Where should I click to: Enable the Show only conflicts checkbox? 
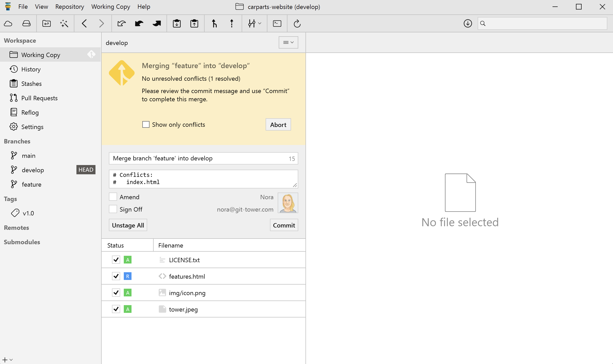coord(146,125)
